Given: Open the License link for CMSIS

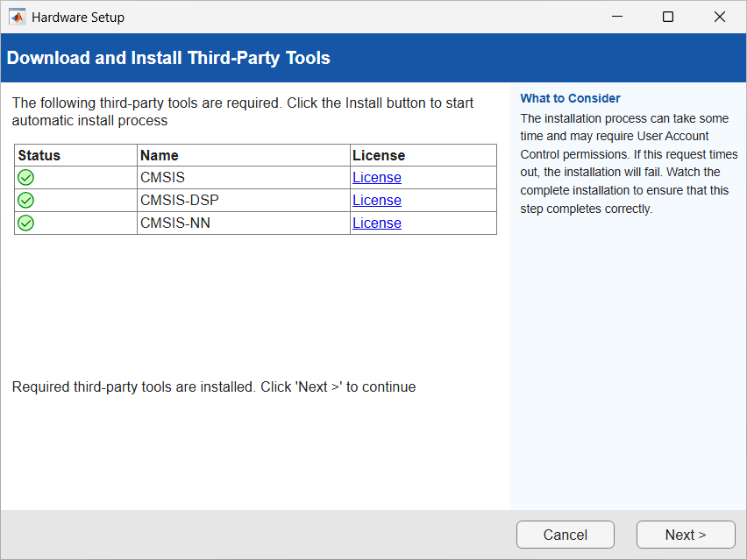Looking at the screenshot, I should tap(377, 178).
